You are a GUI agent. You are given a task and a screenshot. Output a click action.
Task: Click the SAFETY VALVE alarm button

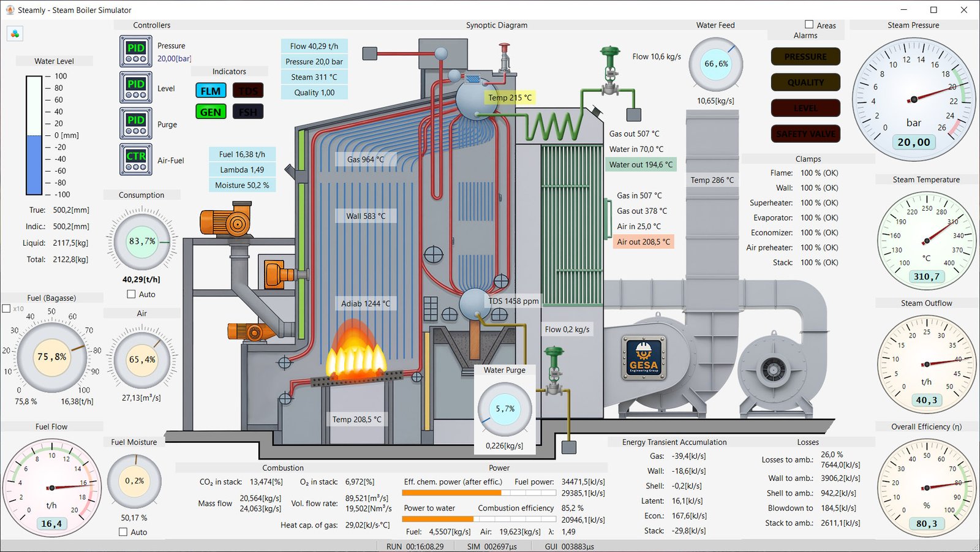coord(805,134)
